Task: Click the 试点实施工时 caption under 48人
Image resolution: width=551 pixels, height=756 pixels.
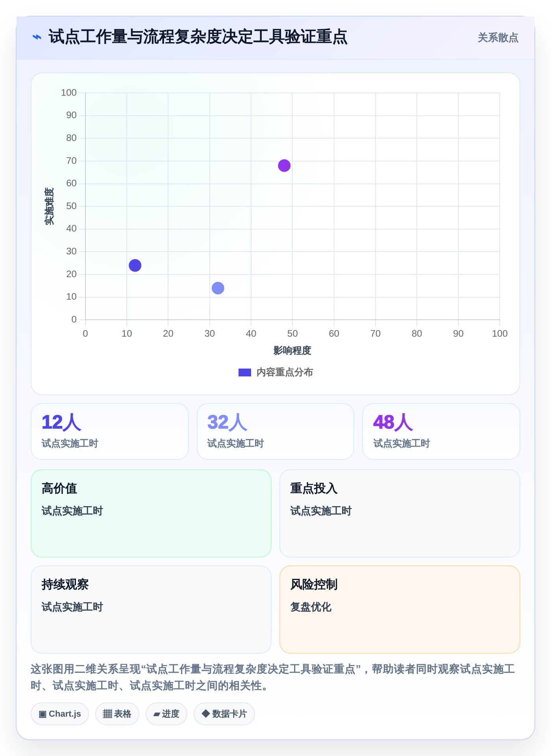Action: (401, 443)
